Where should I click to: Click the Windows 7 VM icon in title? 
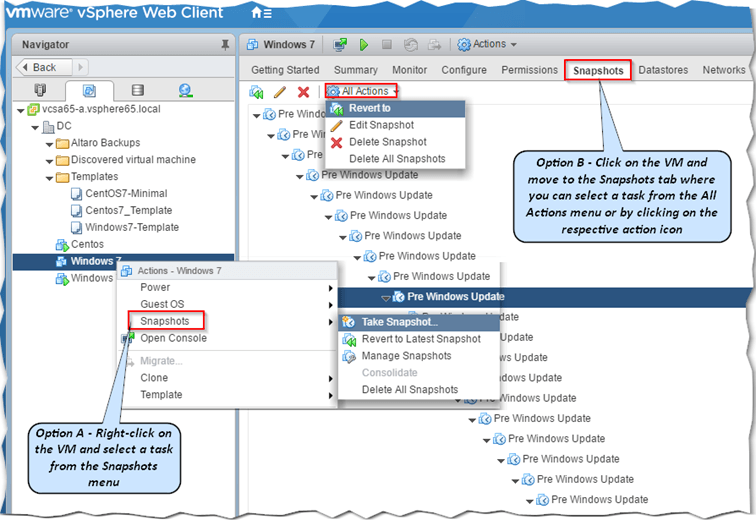(x=252, y=45)
